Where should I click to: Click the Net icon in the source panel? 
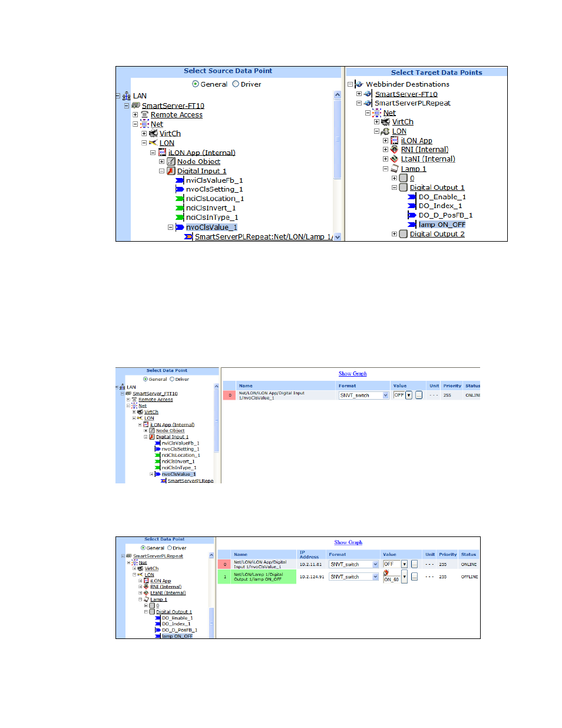[x=144, y=124]
